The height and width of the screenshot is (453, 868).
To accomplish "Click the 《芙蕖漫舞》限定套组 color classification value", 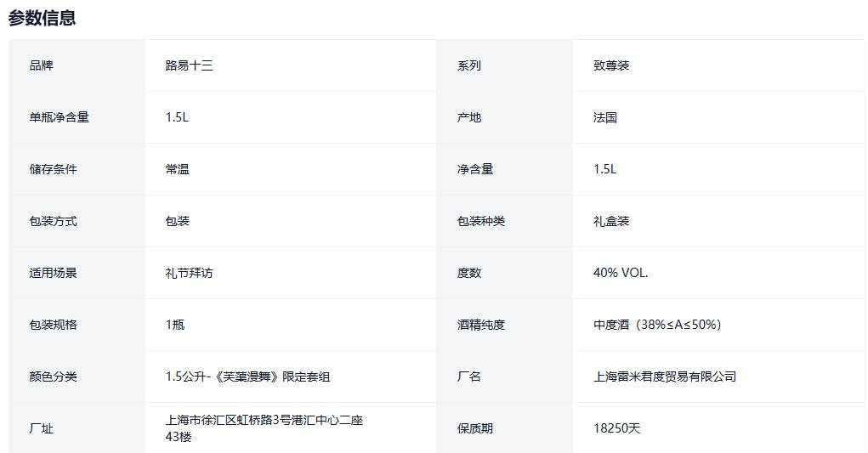I will 253,377.
